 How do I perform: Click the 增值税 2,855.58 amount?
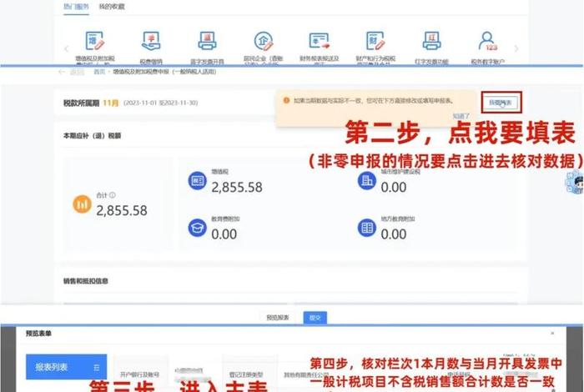coord(237,188)
